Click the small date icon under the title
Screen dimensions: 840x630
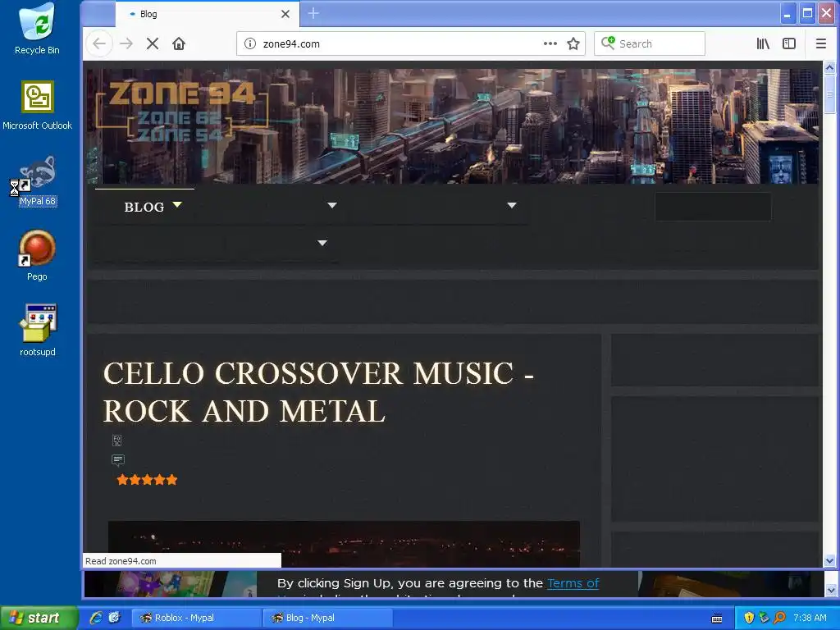[x=117, y=441]
